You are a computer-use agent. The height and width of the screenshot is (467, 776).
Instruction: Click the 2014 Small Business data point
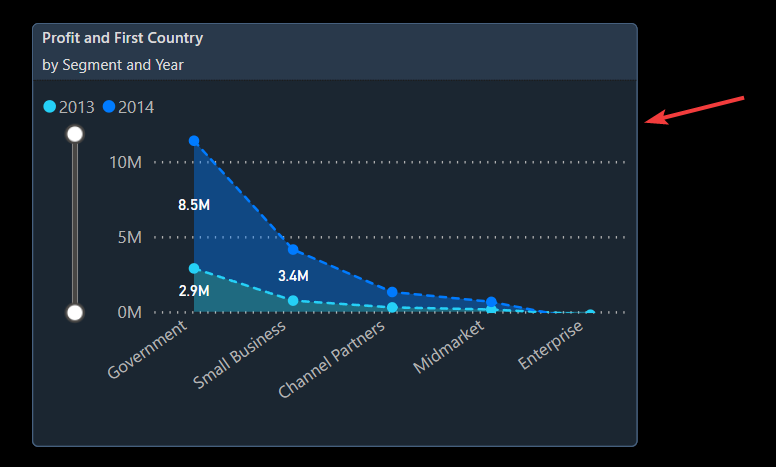click(293, 249)
